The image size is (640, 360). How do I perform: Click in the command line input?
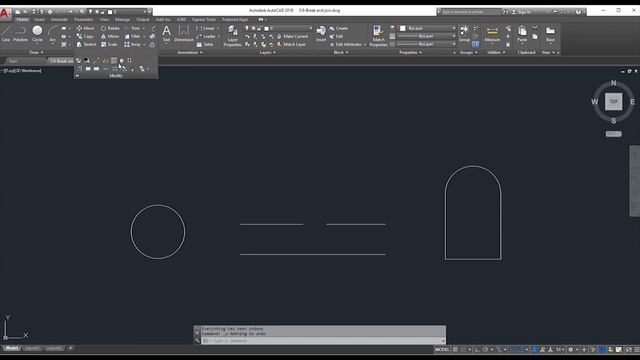point(322,341)
